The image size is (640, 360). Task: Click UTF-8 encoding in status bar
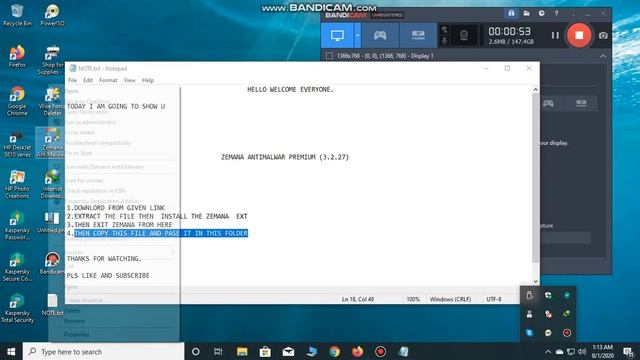coord(493,299)
